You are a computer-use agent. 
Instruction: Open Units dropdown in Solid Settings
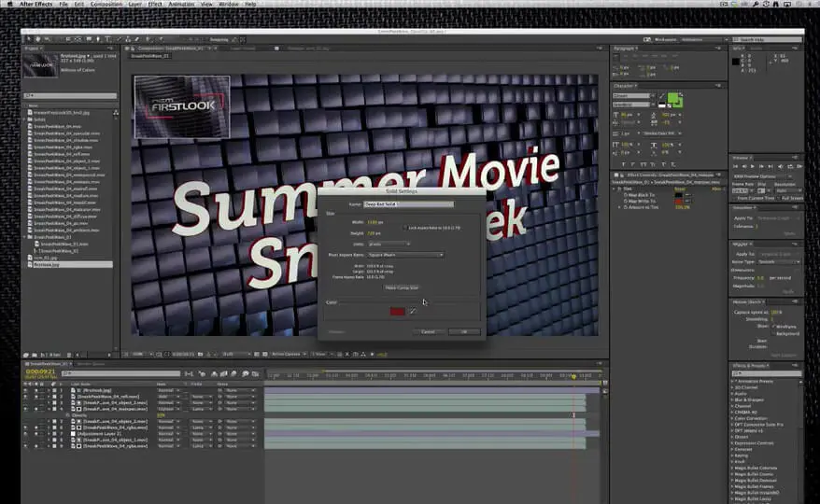[389, 245]
